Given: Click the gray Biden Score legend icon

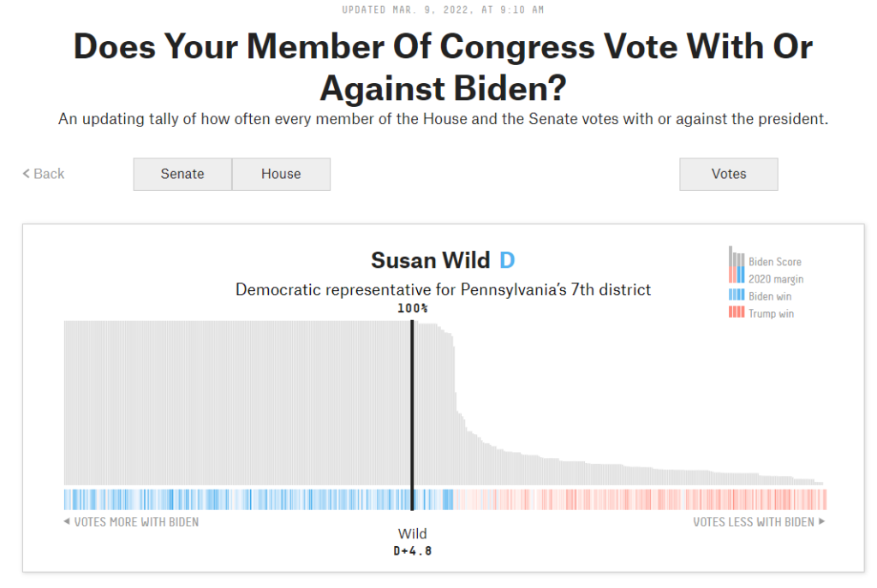Looking at the screenshot, I should click(x=737, y=258).
